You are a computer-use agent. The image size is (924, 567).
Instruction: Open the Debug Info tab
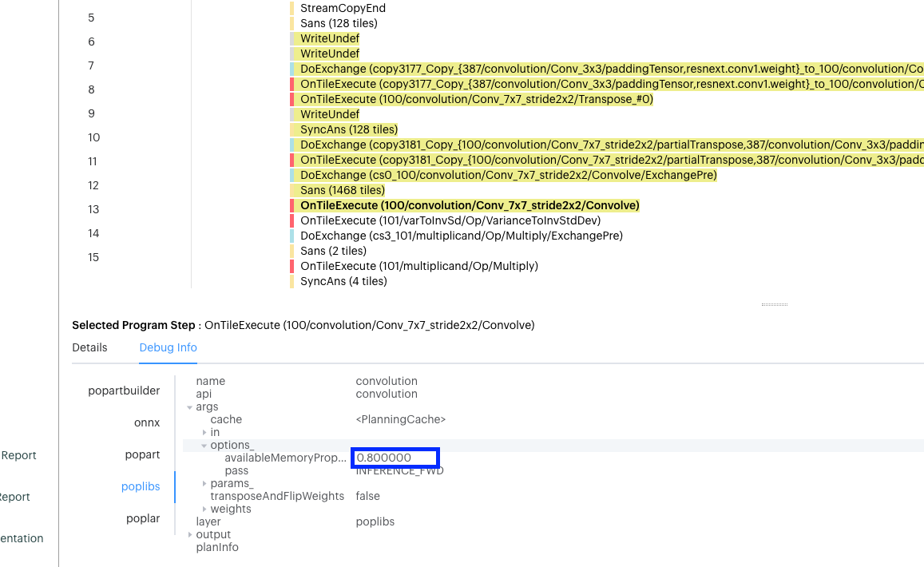click(x=168, y=347)
